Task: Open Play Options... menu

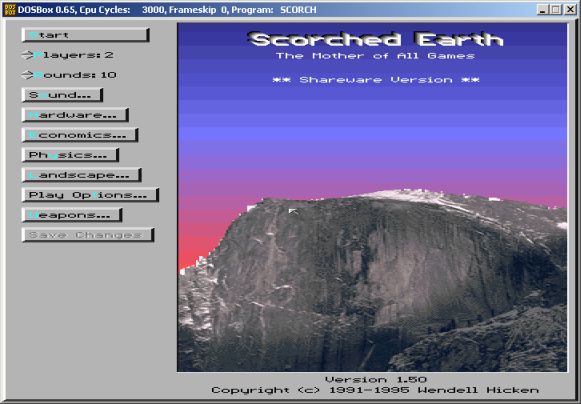Action: (90, 195)
